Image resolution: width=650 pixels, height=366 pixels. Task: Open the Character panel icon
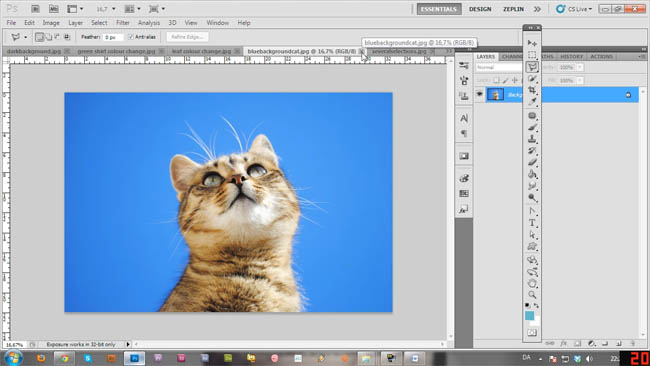tap(464, 119)
